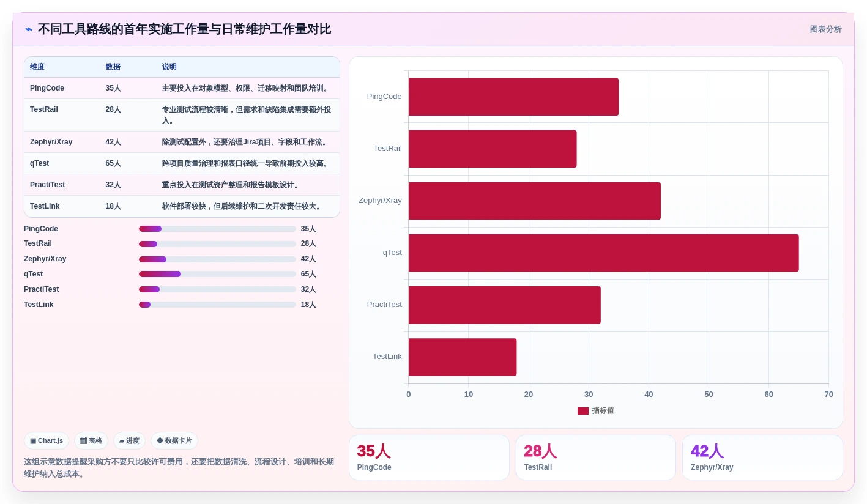
Task: Click the PingCode description about 对象模型
Action: [x=247, y=88]
